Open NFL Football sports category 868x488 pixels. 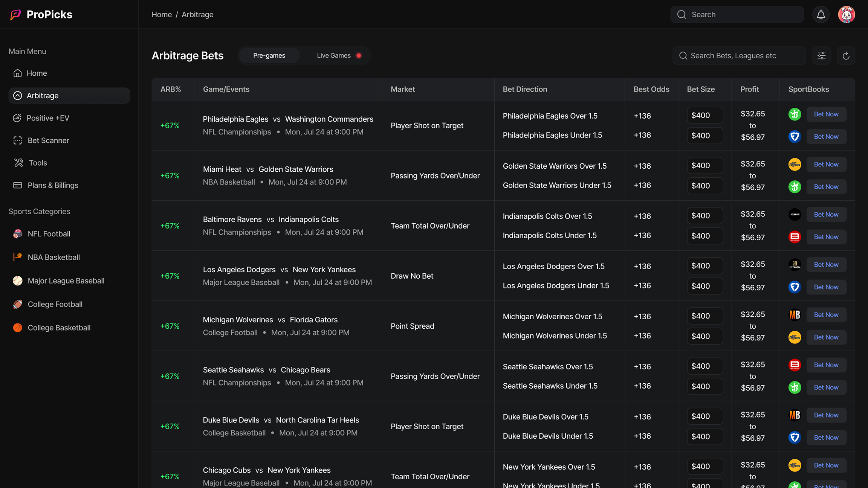[x=49, y=234]
